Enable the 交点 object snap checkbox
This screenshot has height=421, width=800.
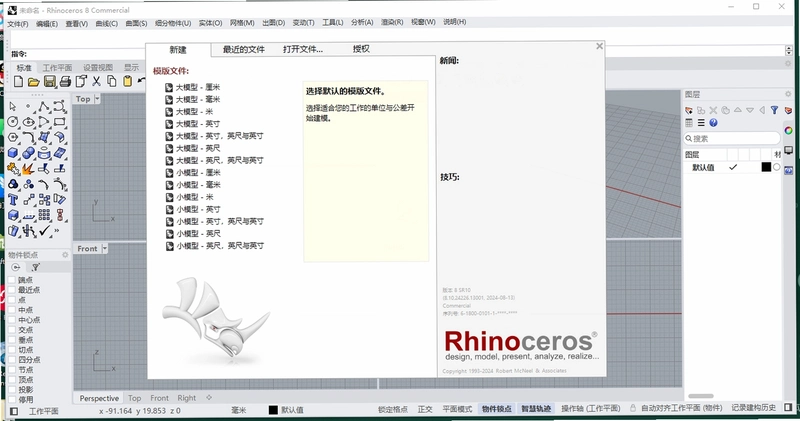(12, 330)
